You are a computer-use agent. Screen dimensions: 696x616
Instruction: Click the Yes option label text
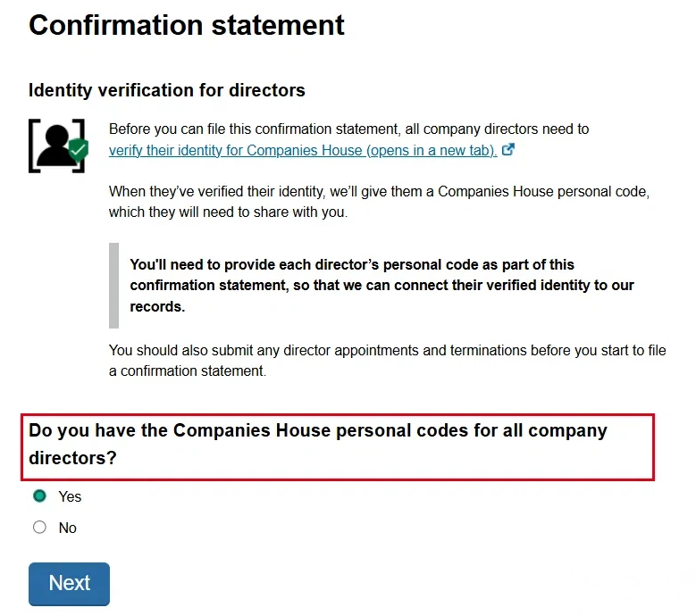tap(70, 496)
